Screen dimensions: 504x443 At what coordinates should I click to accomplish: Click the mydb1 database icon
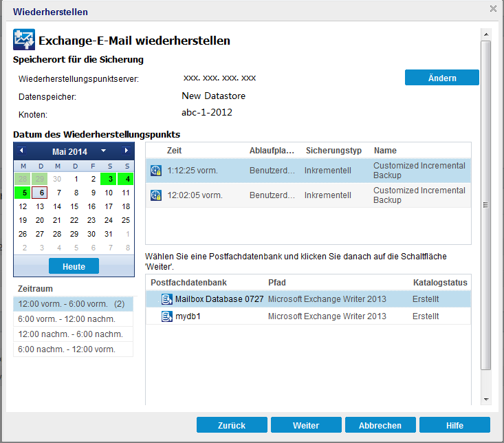point(167,316)
